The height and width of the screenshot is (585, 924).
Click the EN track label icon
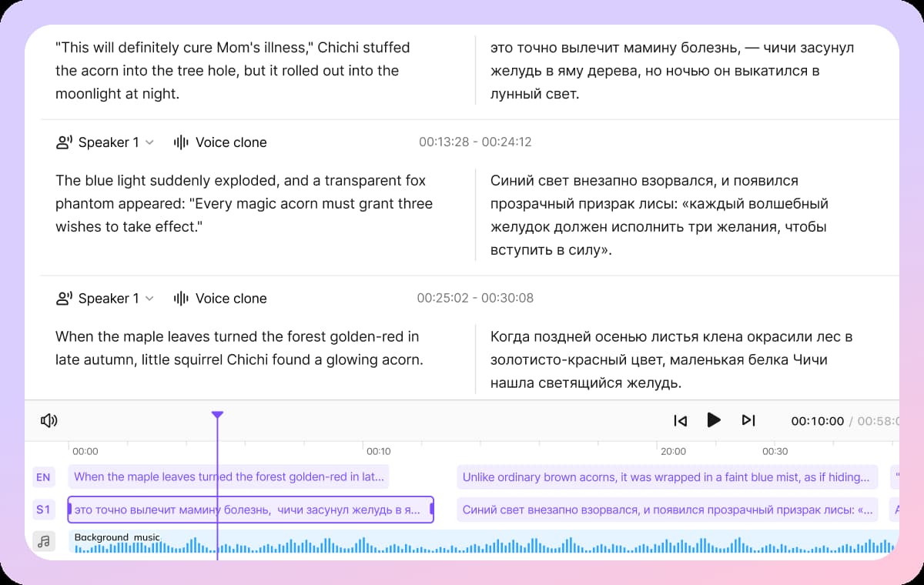[x=44, y=477]
